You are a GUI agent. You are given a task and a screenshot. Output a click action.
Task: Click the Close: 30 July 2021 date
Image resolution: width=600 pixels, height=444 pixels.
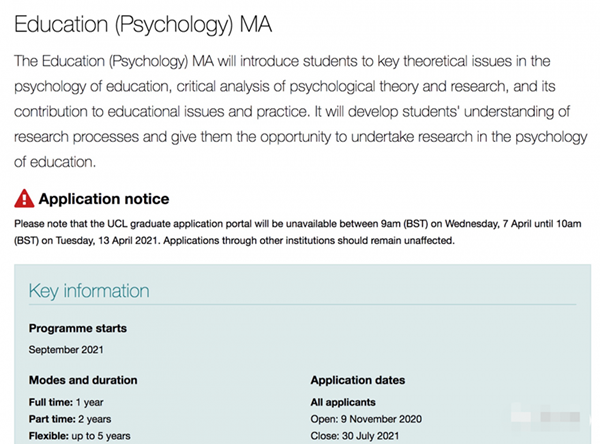[x=355, y=436]
